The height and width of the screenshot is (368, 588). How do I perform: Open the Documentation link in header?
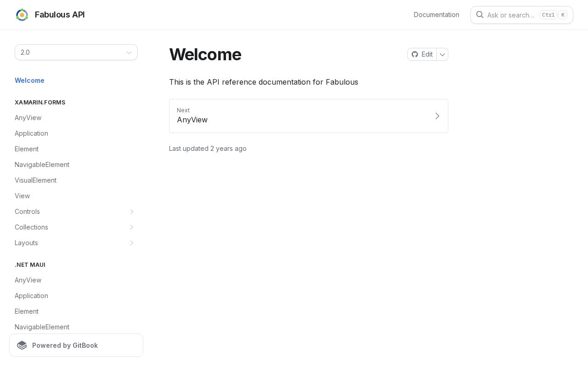(436, 15)
